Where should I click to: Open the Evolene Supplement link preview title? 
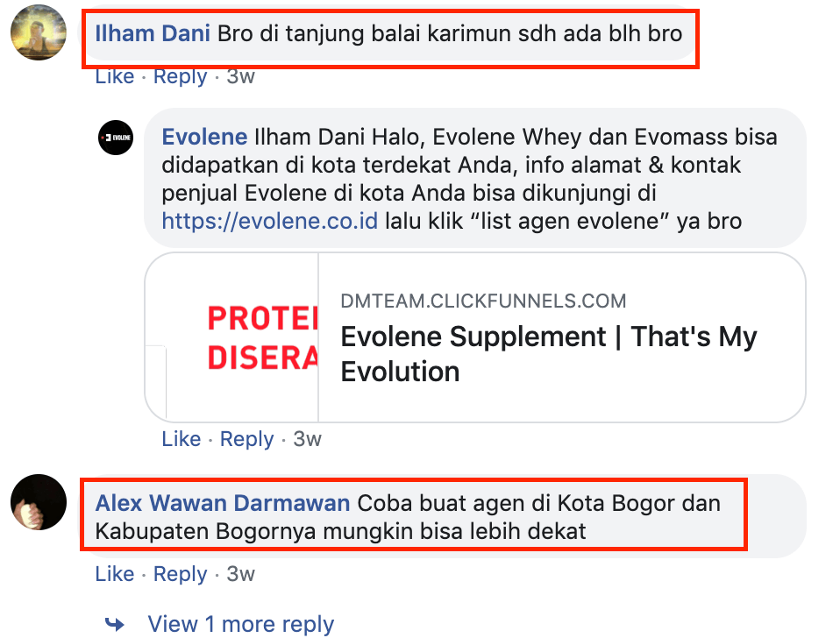click(x=549, y=354)
